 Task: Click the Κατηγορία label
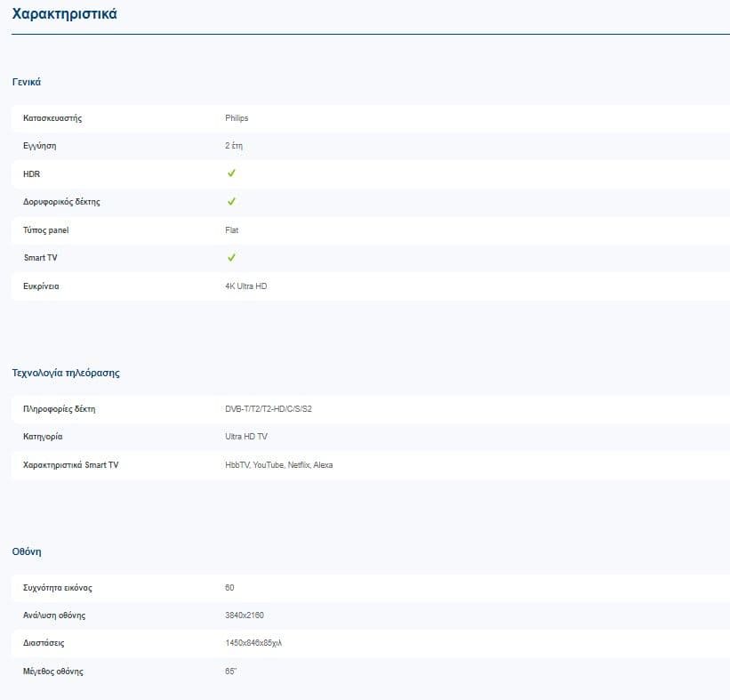coord(43,437)
